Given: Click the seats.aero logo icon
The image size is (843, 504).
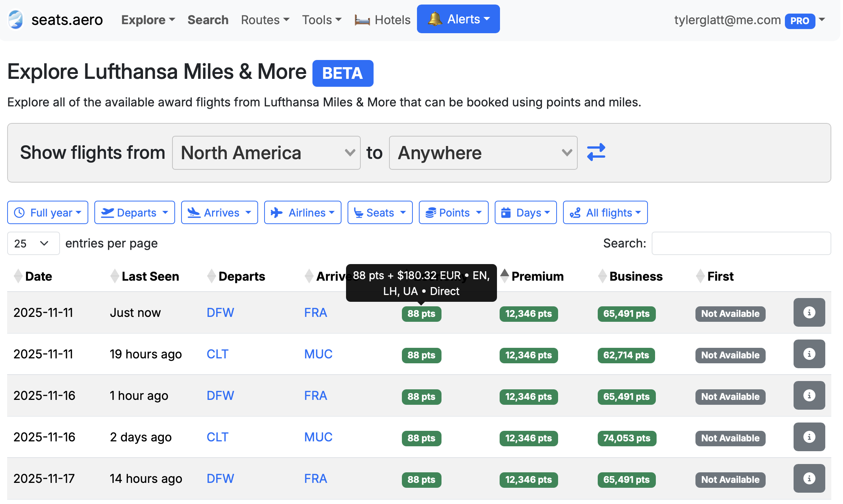Looking at the screenshot, I should pyautogui.click(x=15, y=19).
